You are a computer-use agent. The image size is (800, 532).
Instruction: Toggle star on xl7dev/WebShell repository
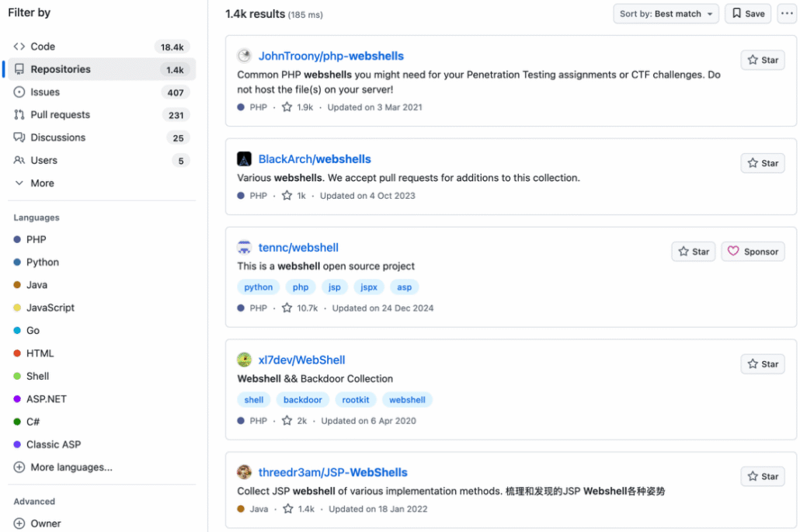[763, 364]
